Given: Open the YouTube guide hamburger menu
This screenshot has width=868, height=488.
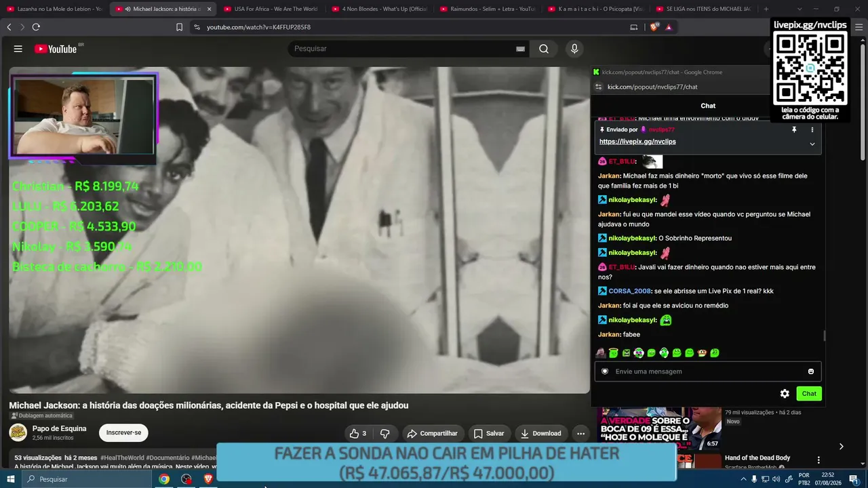Looking at the screenshot, I should (18, 49).
